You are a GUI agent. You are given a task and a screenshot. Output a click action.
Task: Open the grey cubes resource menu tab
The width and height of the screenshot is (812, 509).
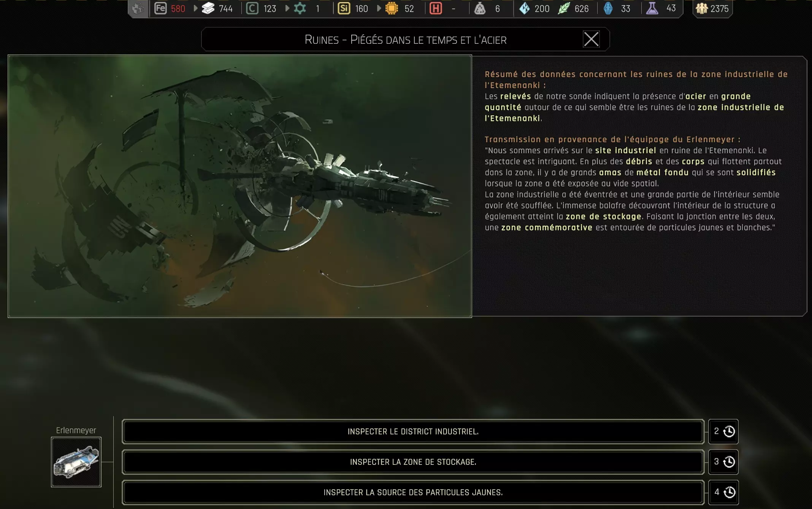[x=138, y=8]
